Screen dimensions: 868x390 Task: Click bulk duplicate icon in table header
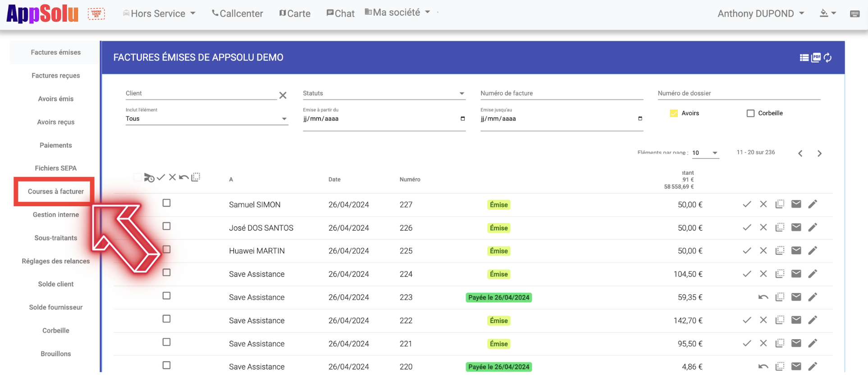(x=196, y=177)
